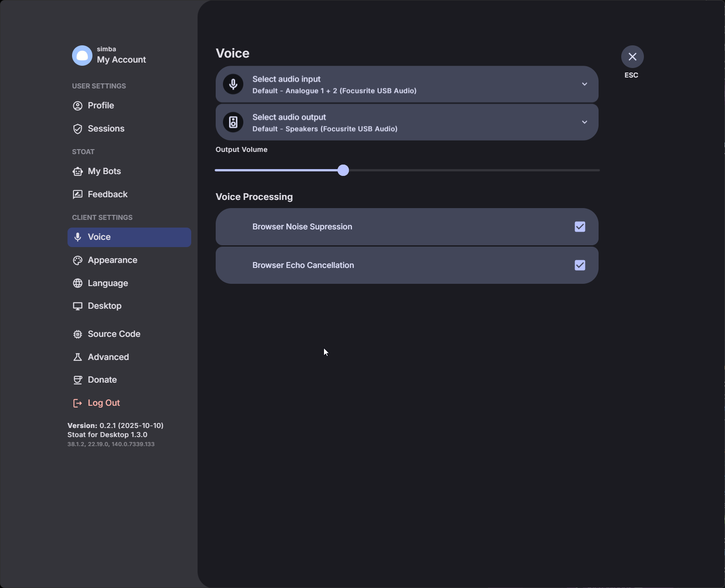Screen dimensions: 725x588
Task: Select the Source Code link
Action: tap(129, 334)
